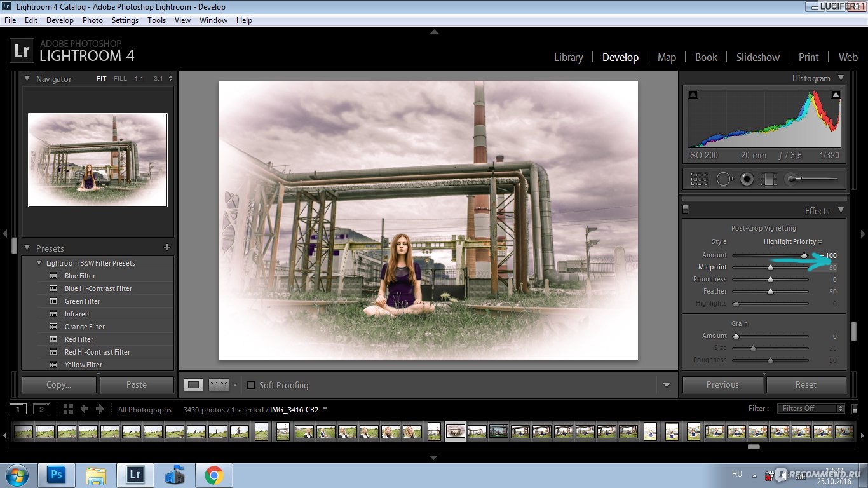Viewport: 868px width, 488px height.
Task: Enable the Soft Proofing checkbox
Action: click(x=250, y=384)
